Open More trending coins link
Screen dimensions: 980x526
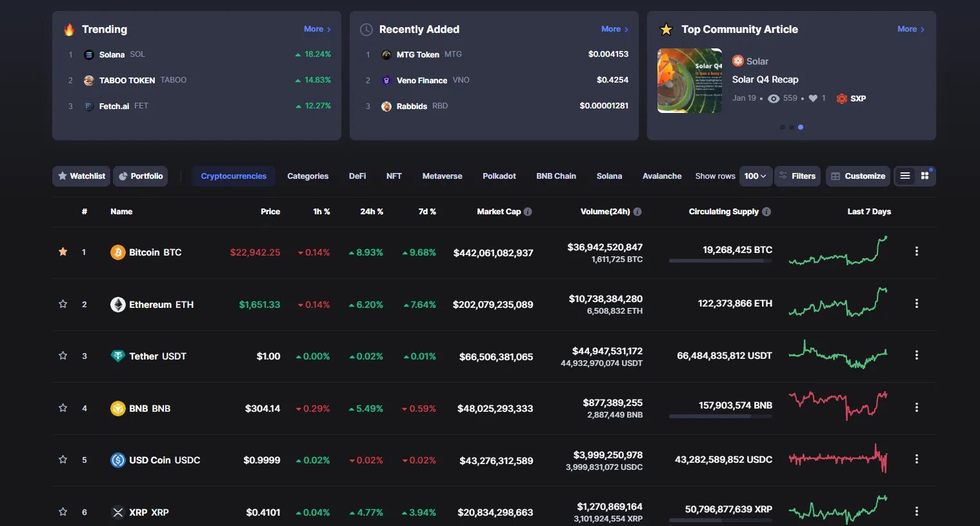pos(317,29)
